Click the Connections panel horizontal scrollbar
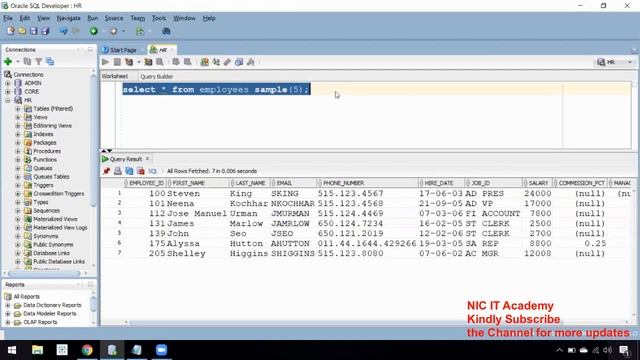640x360 pixels. 44,273
